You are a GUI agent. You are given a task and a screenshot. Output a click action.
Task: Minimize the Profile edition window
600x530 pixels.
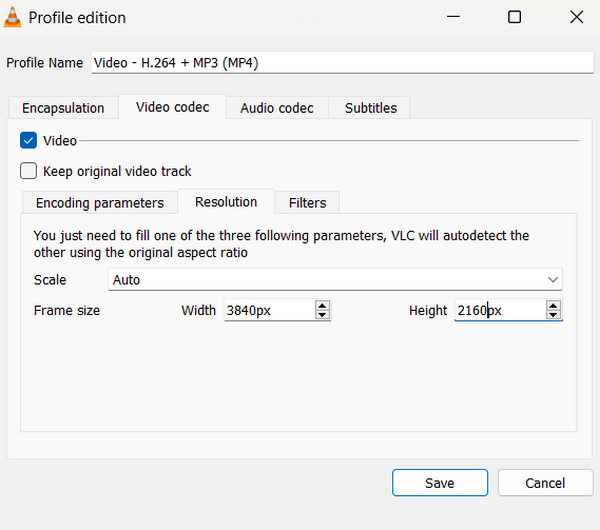pyautogui.click(x=453, y=17)
